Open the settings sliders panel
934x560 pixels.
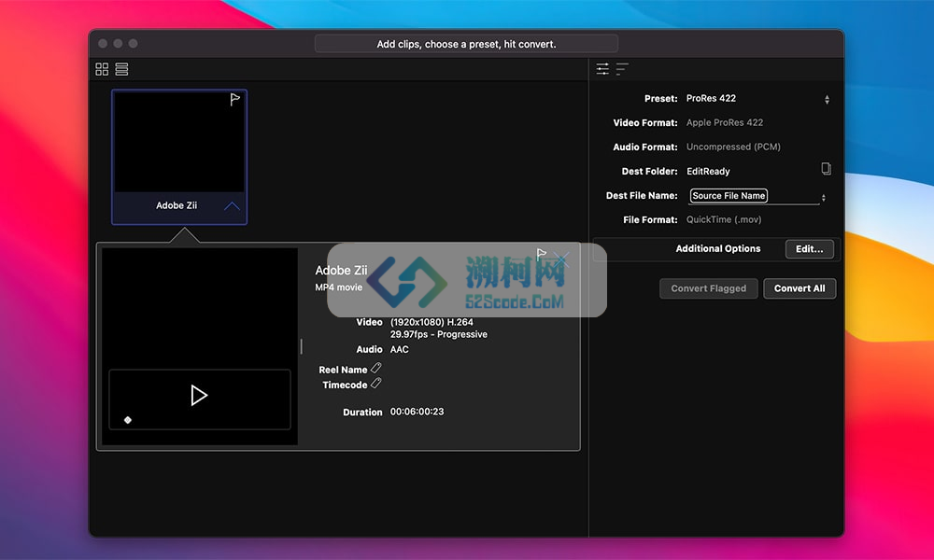(x=602, y=69)
